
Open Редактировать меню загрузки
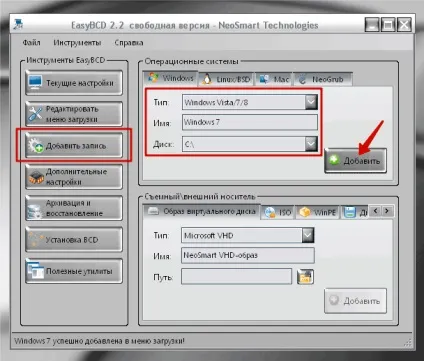(74, 114)
